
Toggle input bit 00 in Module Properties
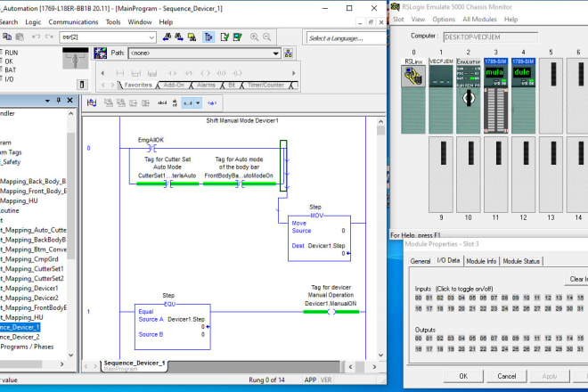pyautogui.click(x=418, y=298)
